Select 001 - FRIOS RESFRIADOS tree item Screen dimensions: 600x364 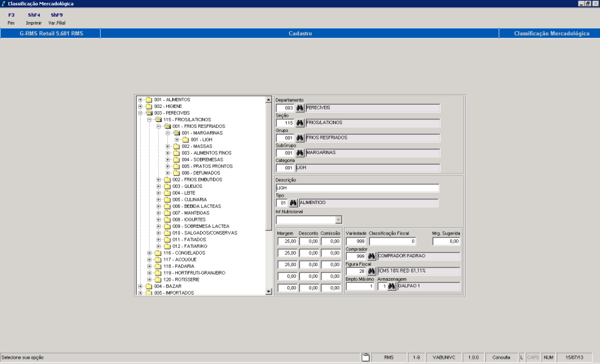(x=199, y=126)
